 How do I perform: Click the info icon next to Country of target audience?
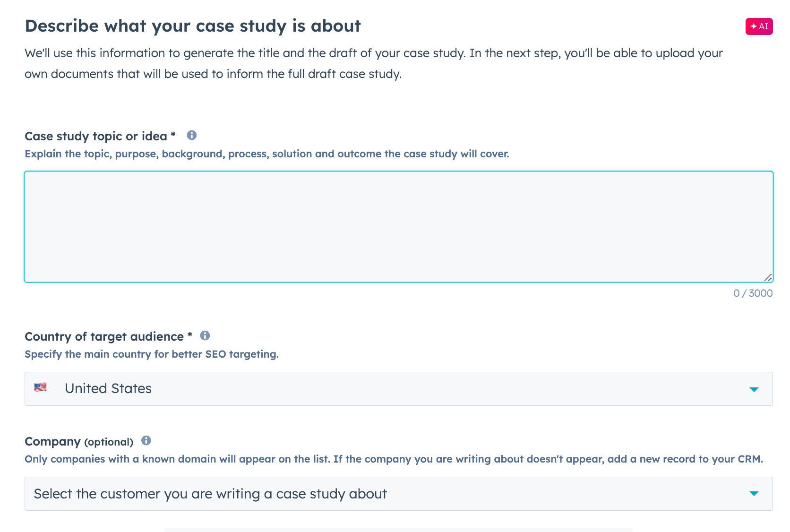click(x=205, y=336)
